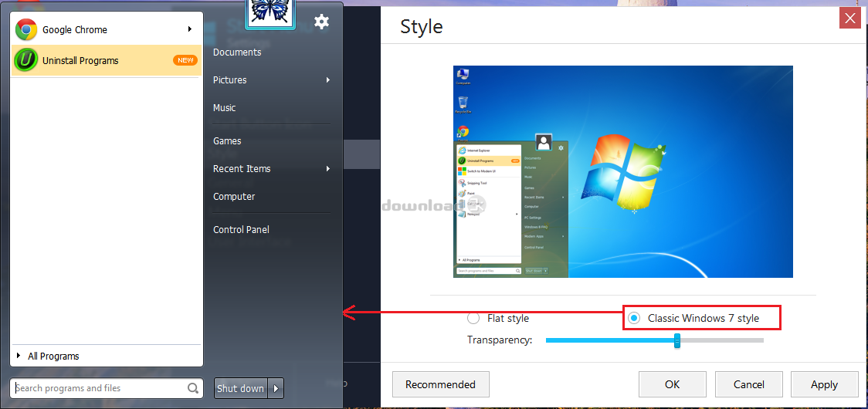Click the search magnifier icon

193,388
